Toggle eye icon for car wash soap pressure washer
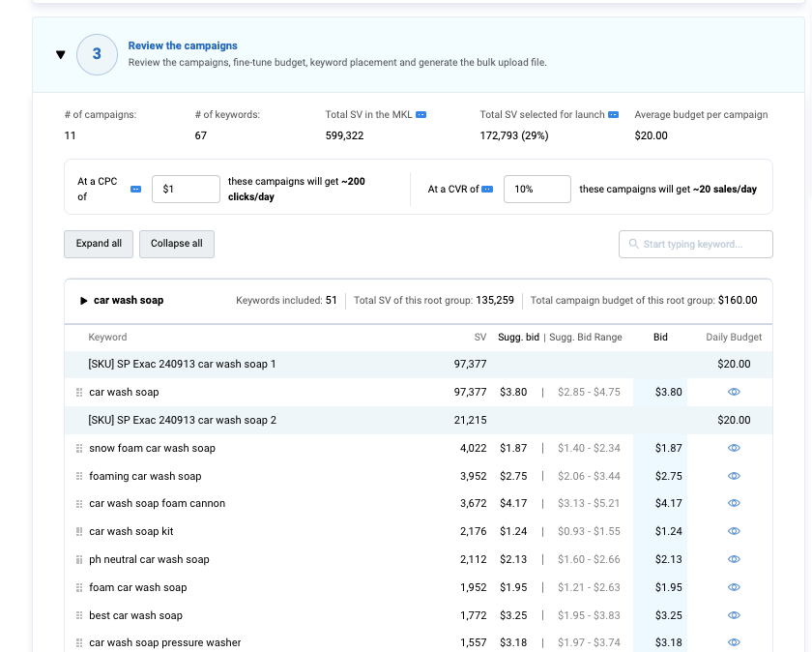The width and height of the screenshot is (812, 652). (x=734, y=642)
